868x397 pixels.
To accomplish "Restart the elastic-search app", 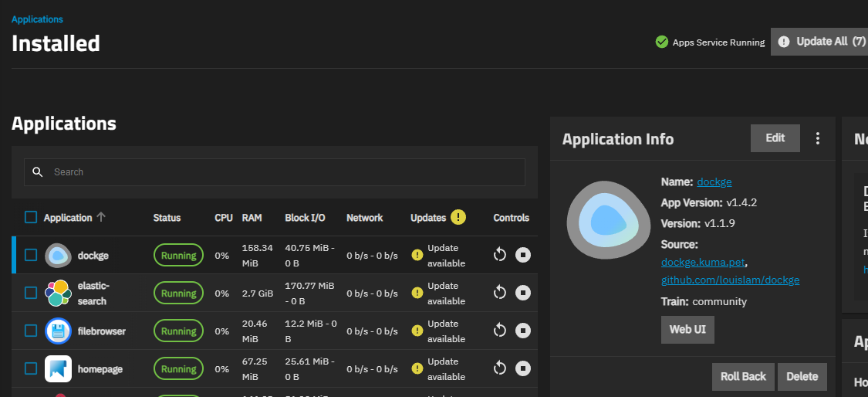I will 500,293.
